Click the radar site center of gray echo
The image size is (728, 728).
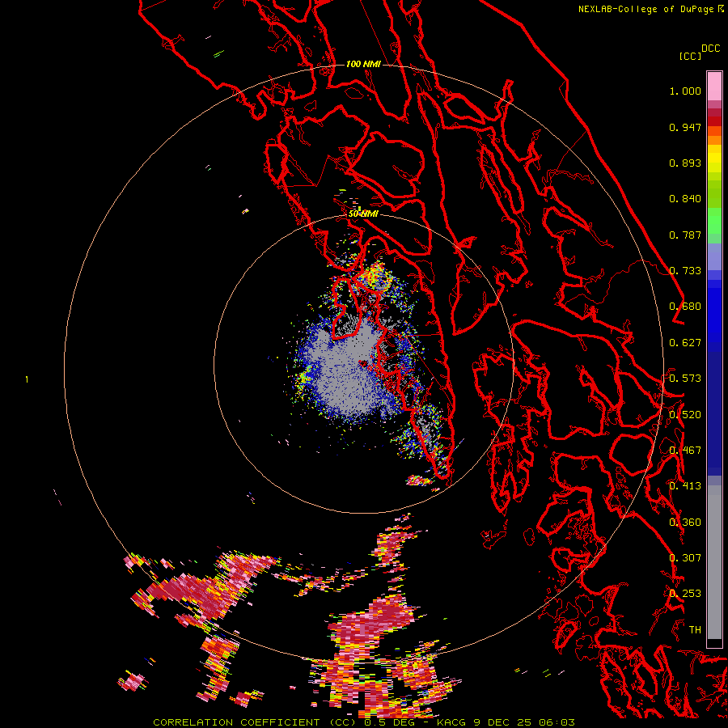point(363,363)
